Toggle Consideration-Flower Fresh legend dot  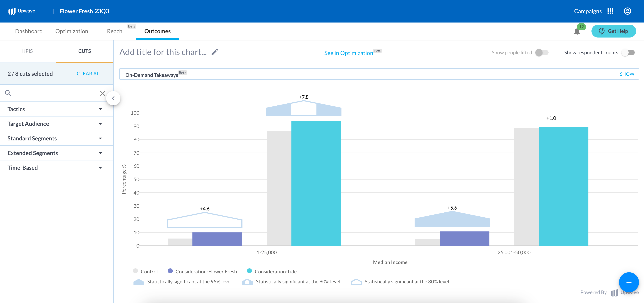[x=170, y=271]
